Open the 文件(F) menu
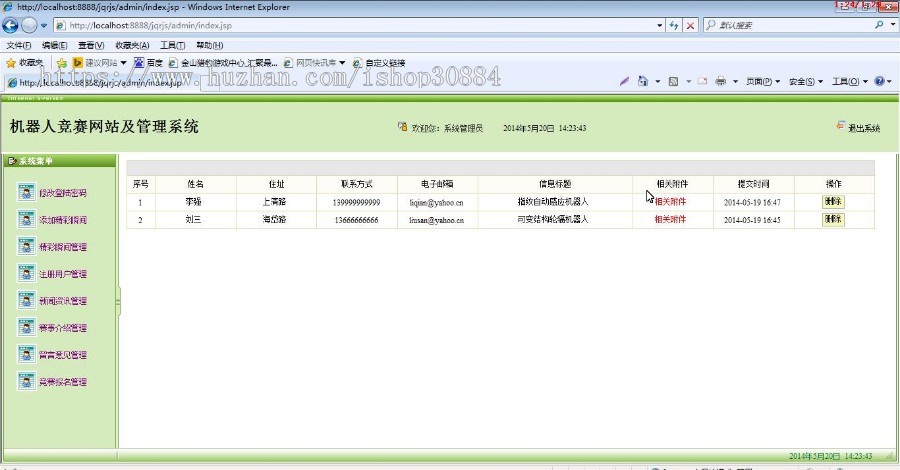The height and width of the screenshot is (470, 900). coord(19,45)
